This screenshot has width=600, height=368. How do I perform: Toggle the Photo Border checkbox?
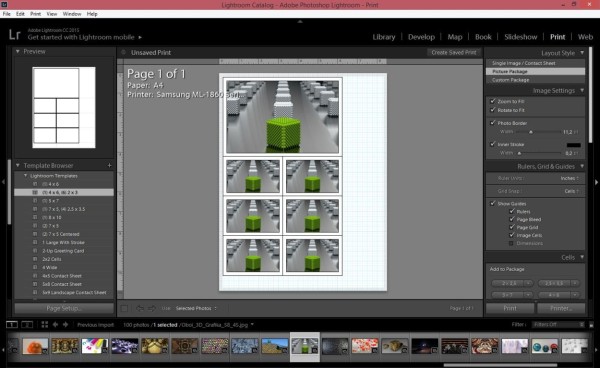point(493,123)
